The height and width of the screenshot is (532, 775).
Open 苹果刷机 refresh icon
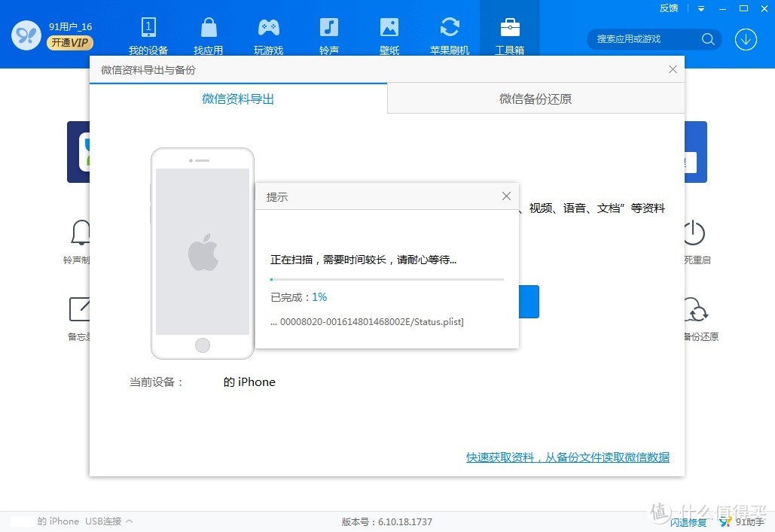(450, 26)
